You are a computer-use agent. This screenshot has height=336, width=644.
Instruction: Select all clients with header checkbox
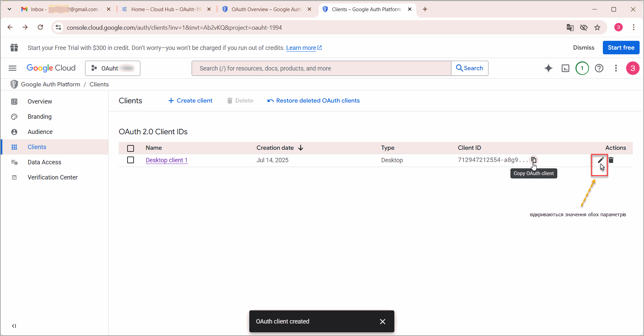[131, 148]
